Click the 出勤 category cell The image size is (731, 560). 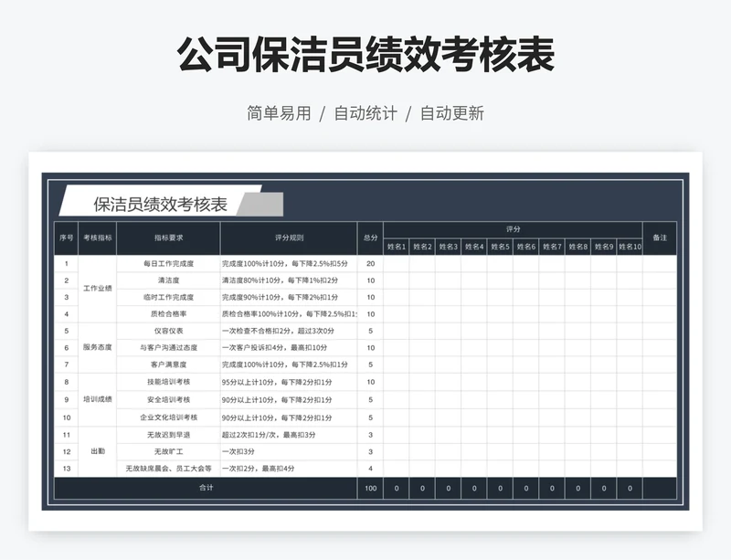pos(98,451)
